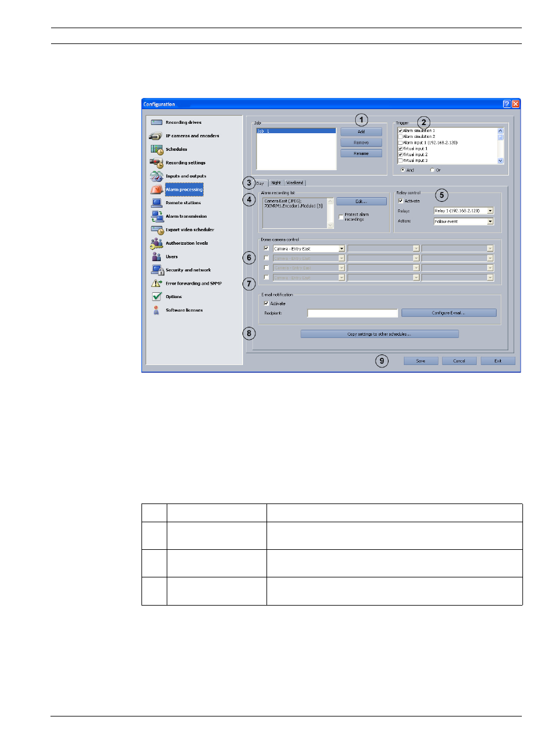The image size is (560, 747).
Task: Open Recording drives via its sidebar icon
Action: point(156,123)
